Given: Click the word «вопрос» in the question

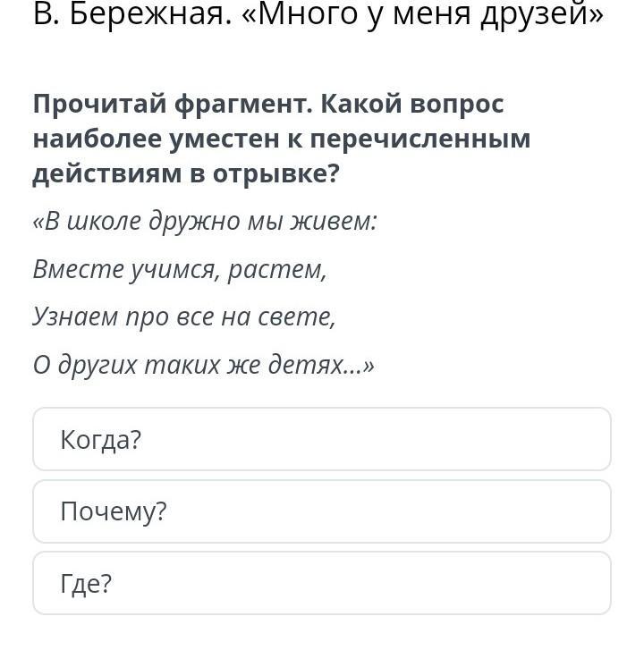Looking at the screenshot, I should pos(457,105).
